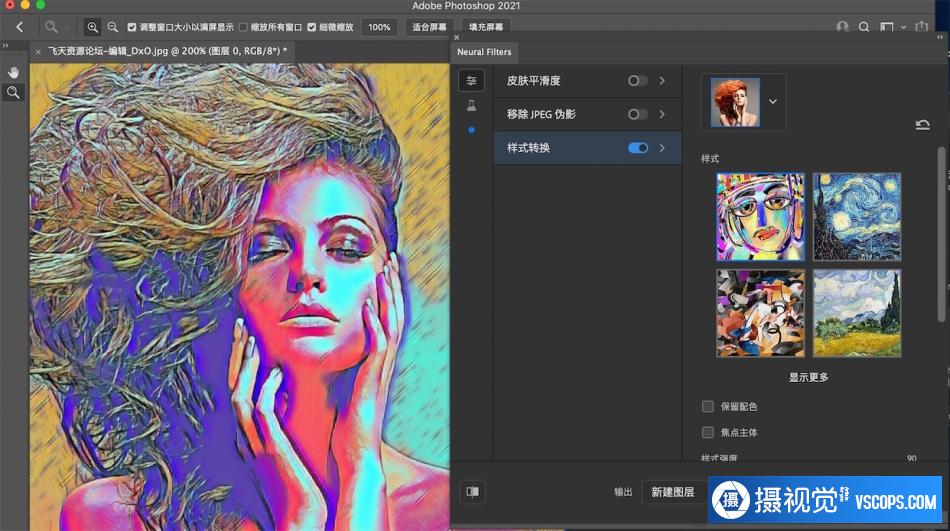Select the 移除 JPEG 伪影 filter row
The height and width of the screenshot is (531, 950).
(588, 115)
